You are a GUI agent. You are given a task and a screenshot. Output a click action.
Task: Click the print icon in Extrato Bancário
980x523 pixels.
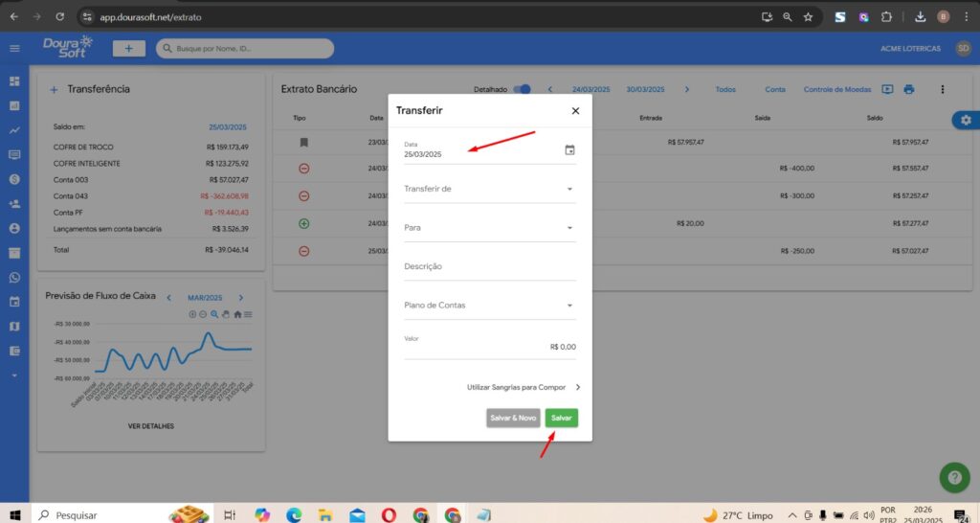point(908,89)
